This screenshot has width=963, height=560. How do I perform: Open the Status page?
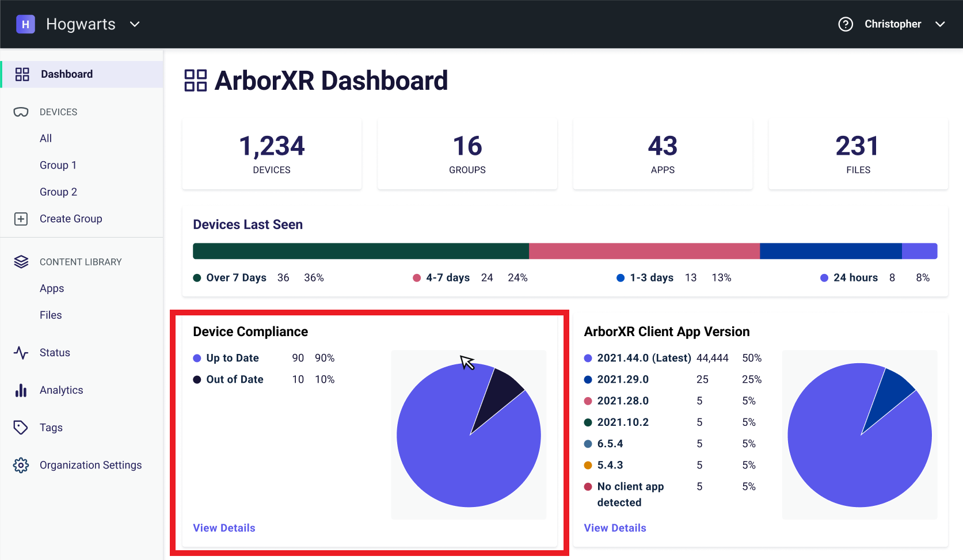tap(55, 353)
